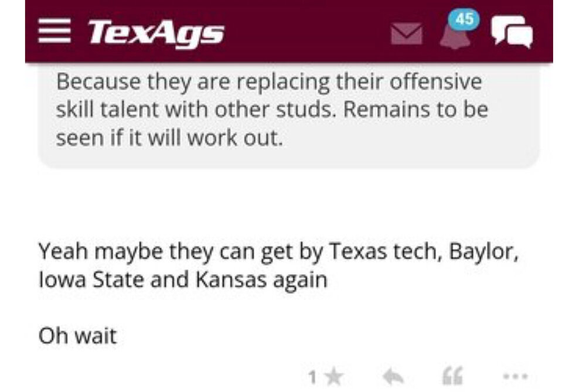Click the "Oh wait" text line
Screen dimensions: 586x392
[x=77, y=336]
